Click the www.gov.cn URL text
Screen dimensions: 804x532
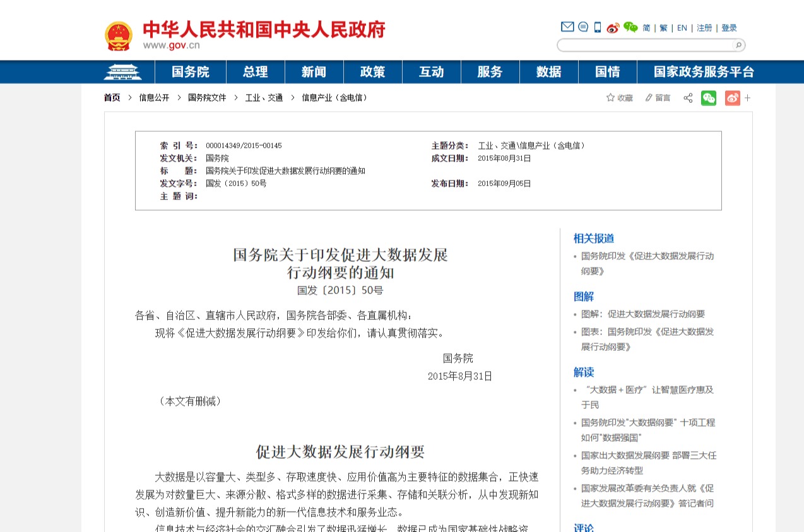pos(171,45)
